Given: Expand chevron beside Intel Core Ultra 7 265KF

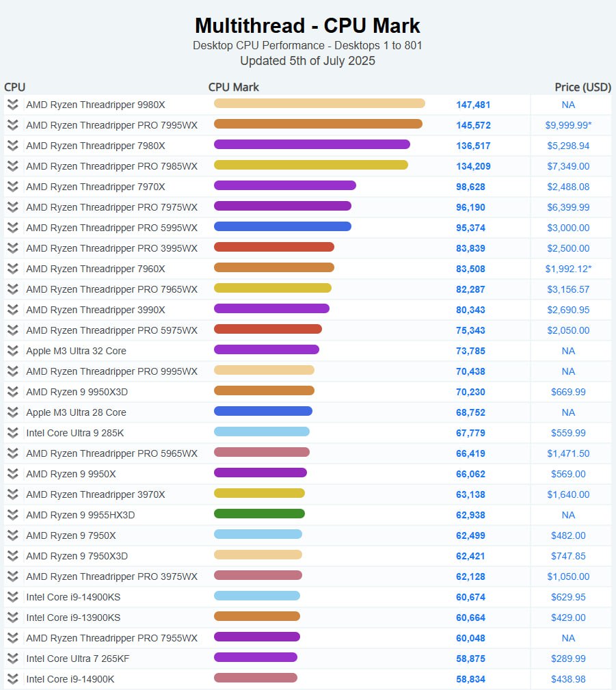Looking at the screenshot, I should [13, 659].
